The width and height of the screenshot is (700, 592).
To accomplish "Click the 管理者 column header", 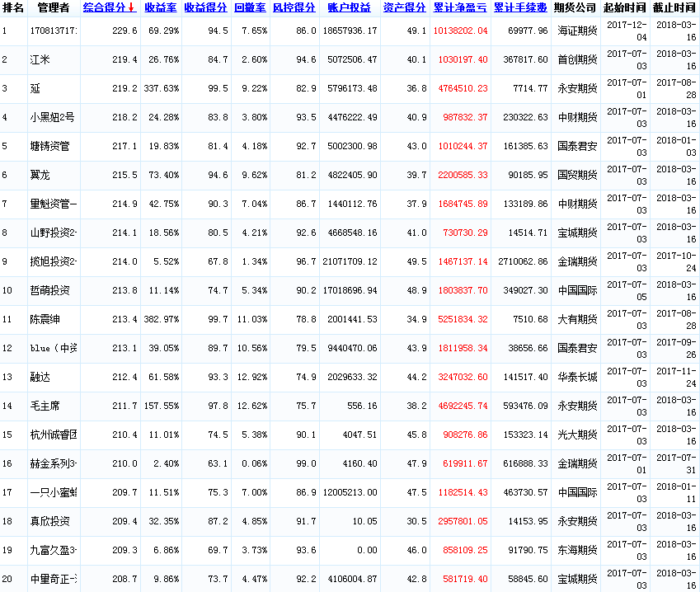I will point(53,7).
